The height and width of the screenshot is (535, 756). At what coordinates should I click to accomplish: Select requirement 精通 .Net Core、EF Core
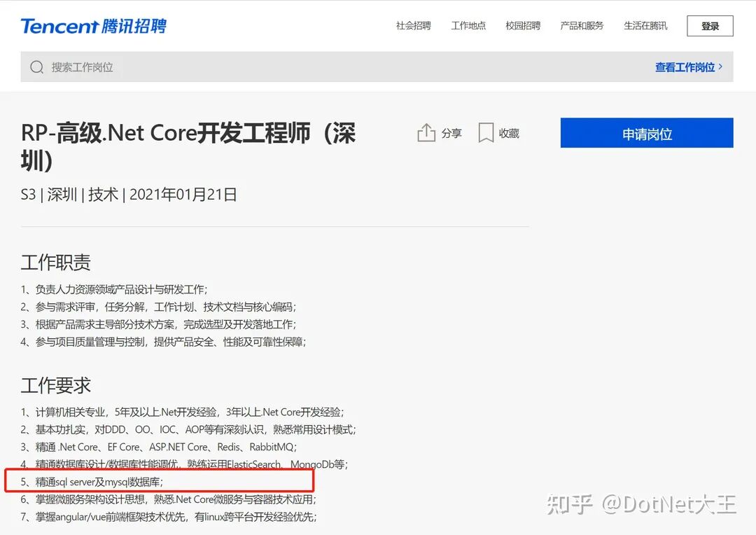[159, 447]
